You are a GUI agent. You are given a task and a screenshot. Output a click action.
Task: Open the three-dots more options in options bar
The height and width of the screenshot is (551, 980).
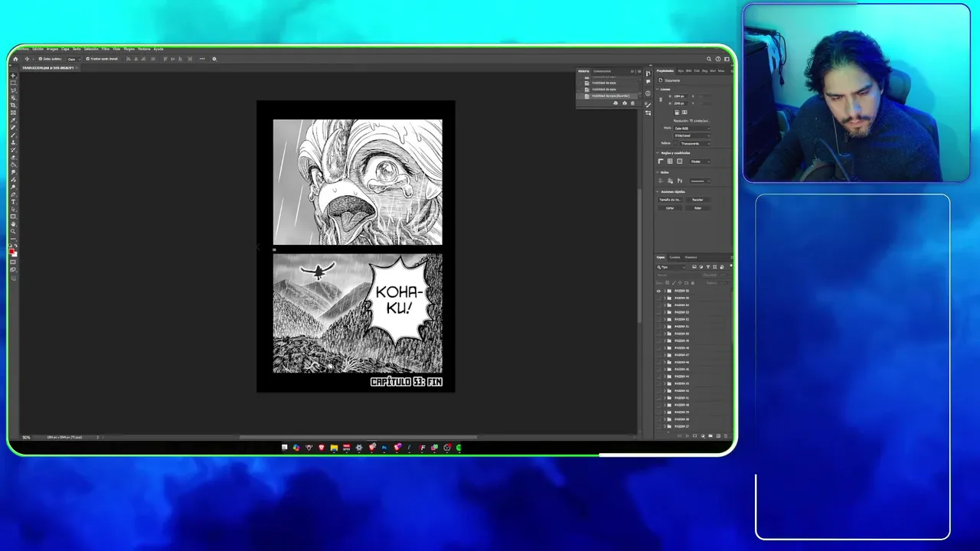point(202,59)
